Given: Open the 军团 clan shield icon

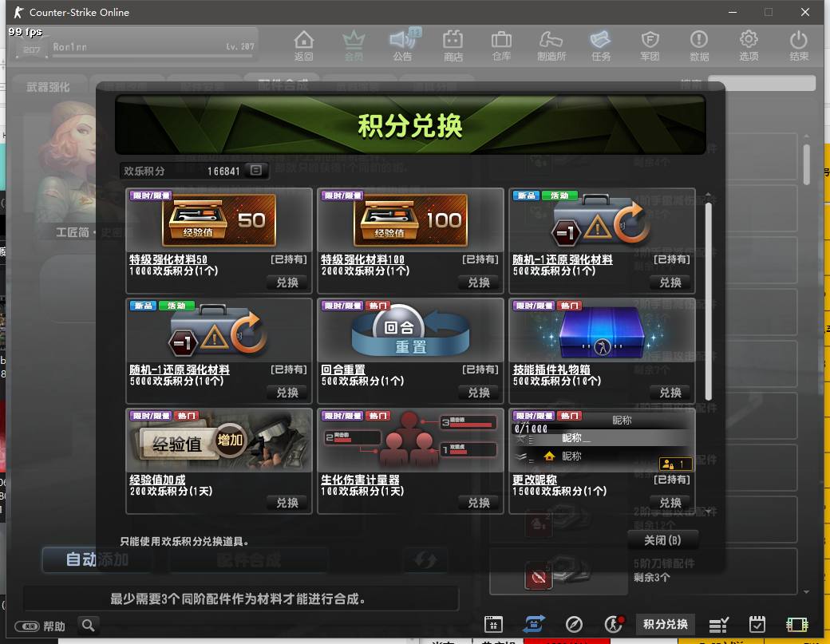Looking at the screenshot, I should pos(650,45).
